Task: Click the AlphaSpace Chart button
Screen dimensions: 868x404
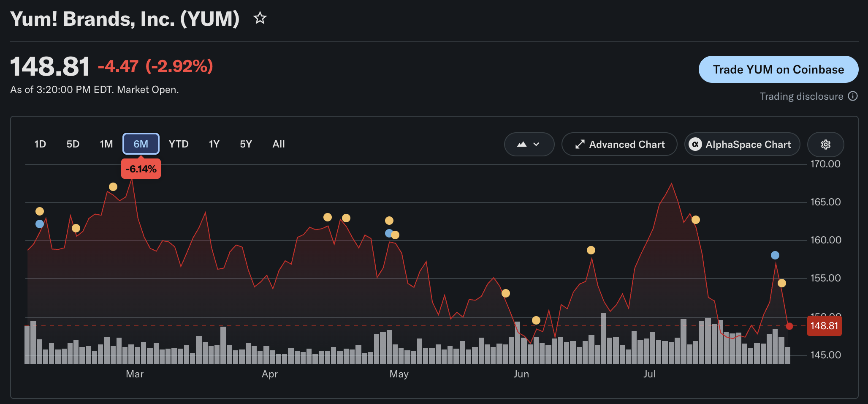Action: pyautogui.click(x=742, y=145)
